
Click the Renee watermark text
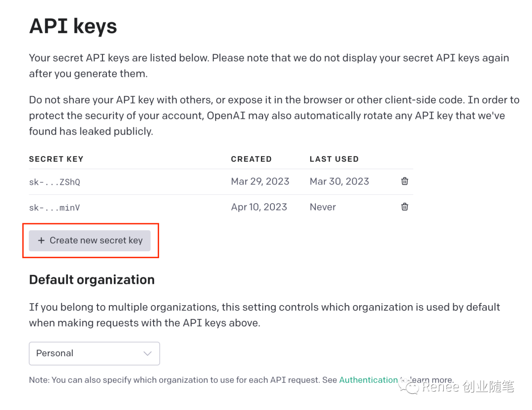coord(468,386)
